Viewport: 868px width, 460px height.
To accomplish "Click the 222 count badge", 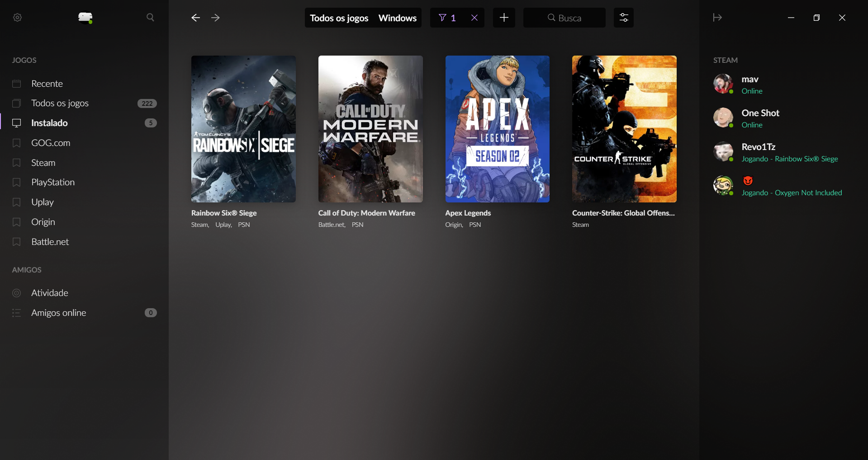I will point(147,103).
